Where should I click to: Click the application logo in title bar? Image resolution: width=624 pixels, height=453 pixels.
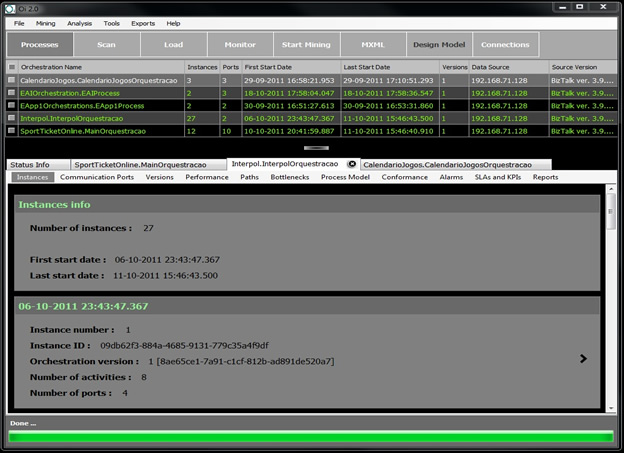coord(10,6)
